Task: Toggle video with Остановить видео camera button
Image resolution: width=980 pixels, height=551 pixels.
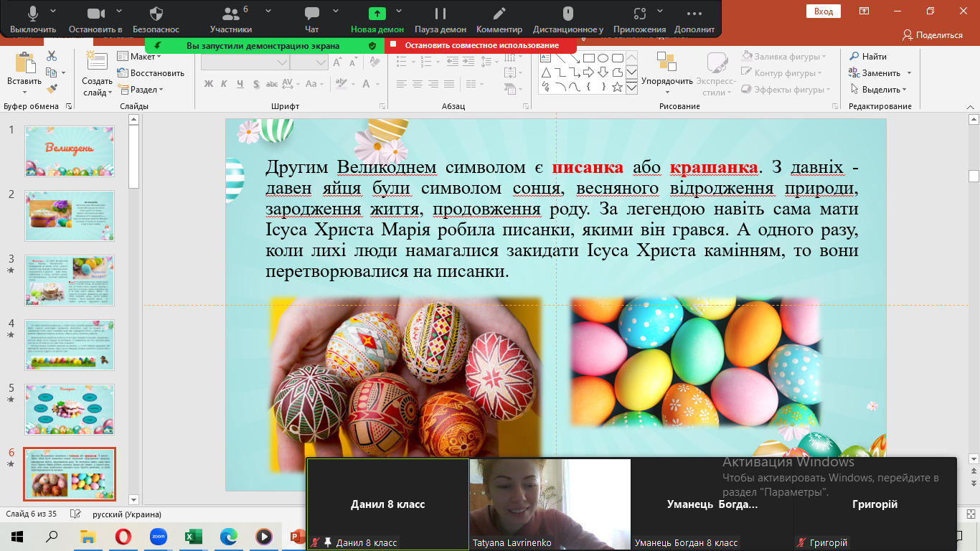Action: pos(95,14)
